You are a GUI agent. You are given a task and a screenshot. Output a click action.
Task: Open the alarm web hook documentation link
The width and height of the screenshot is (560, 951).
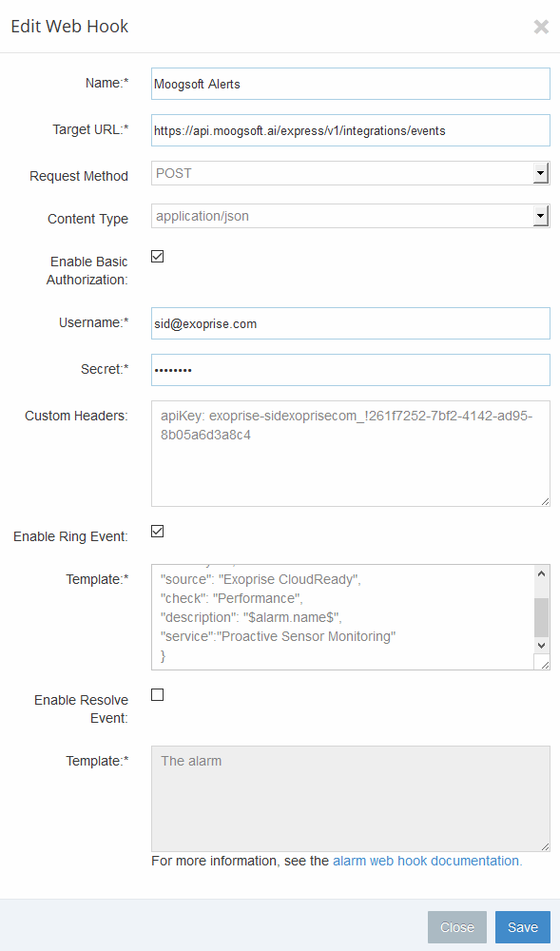pos(427,862)
